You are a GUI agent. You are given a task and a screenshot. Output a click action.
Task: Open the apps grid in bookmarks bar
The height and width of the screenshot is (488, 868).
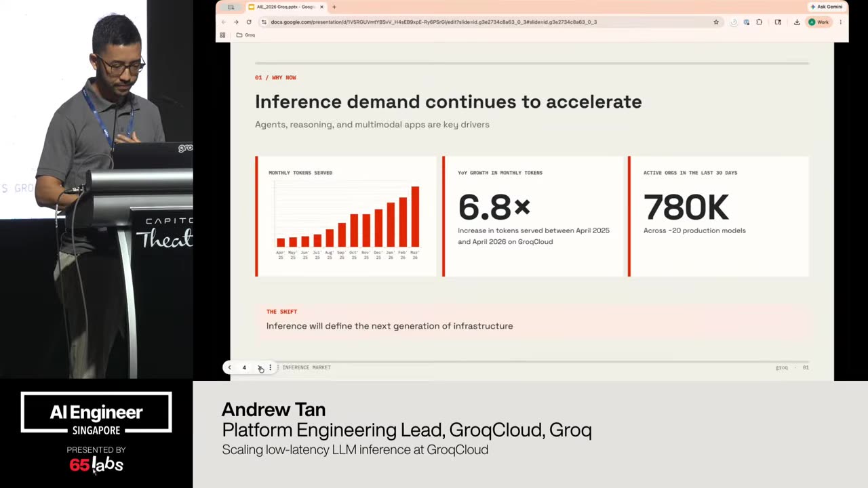click(222, 35)
